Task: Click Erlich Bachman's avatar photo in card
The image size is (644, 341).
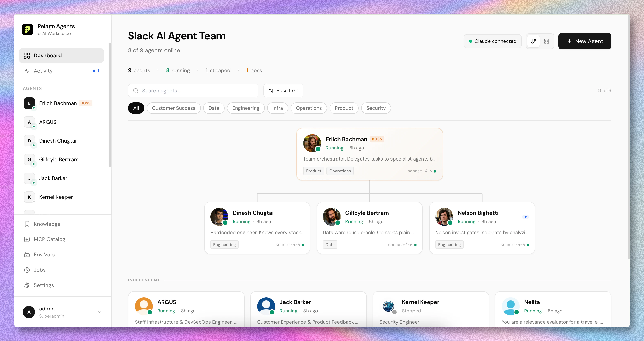Action: coord(312,143)
